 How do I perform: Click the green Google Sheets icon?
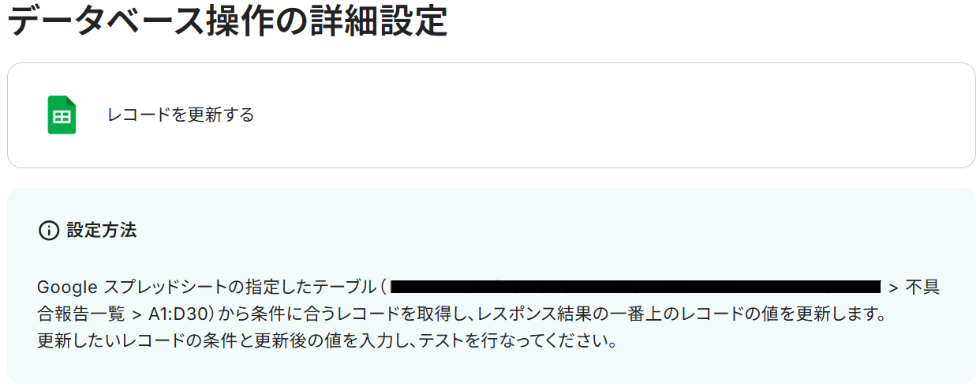[x=62, y=115]
